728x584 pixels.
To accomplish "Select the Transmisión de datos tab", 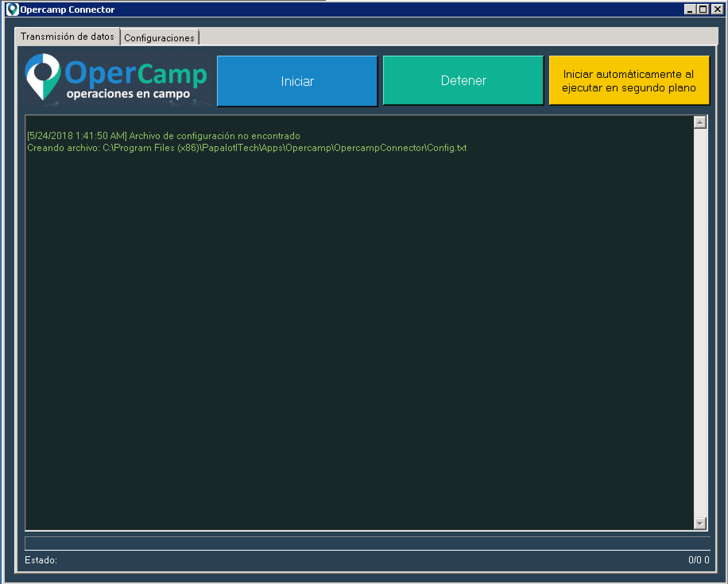I will (68, 37).
